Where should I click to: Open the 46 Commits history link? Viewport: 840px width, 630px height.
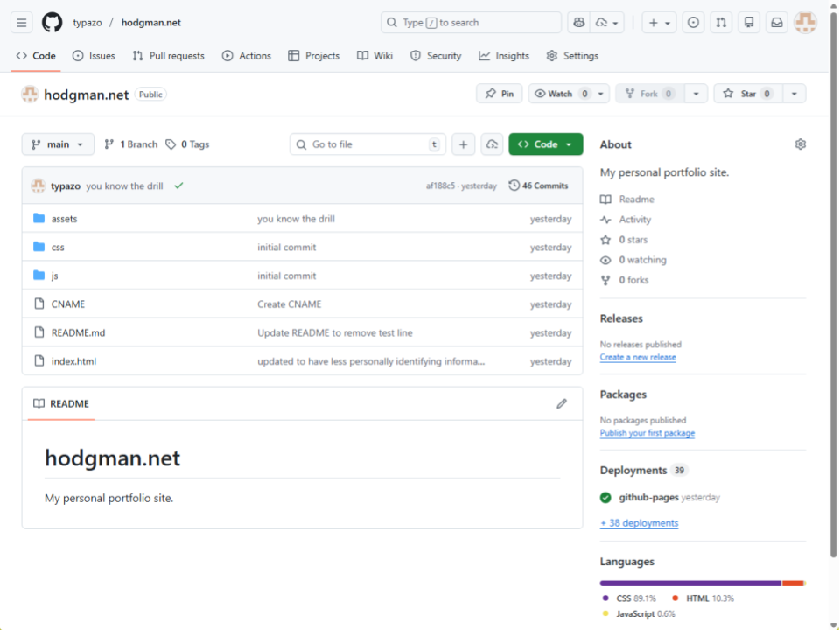[538, 185]
